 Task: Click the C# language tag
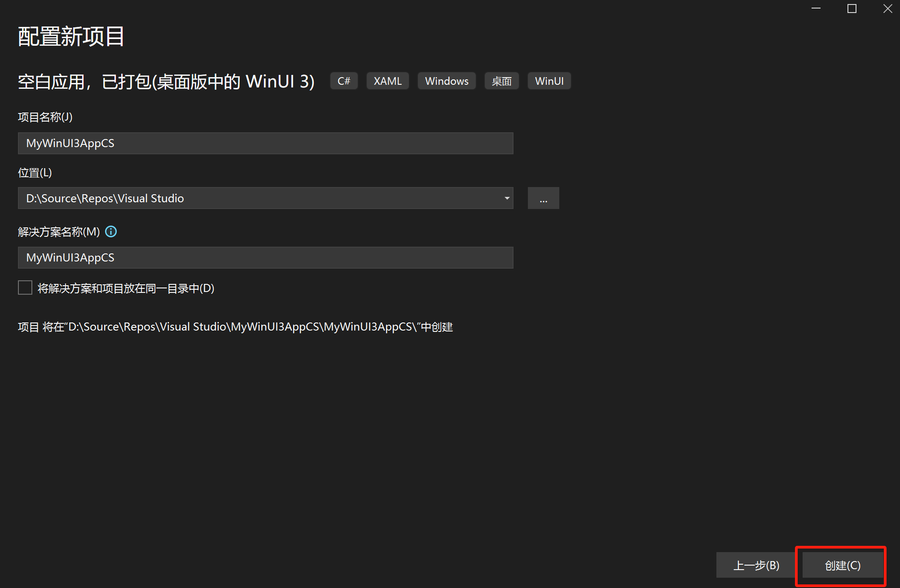(x=344, y=81)
